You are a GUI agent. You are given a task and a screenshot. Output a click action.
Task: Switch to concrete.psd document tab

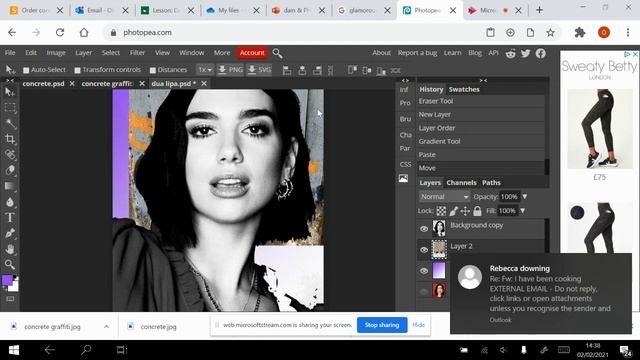coord(43,84)
